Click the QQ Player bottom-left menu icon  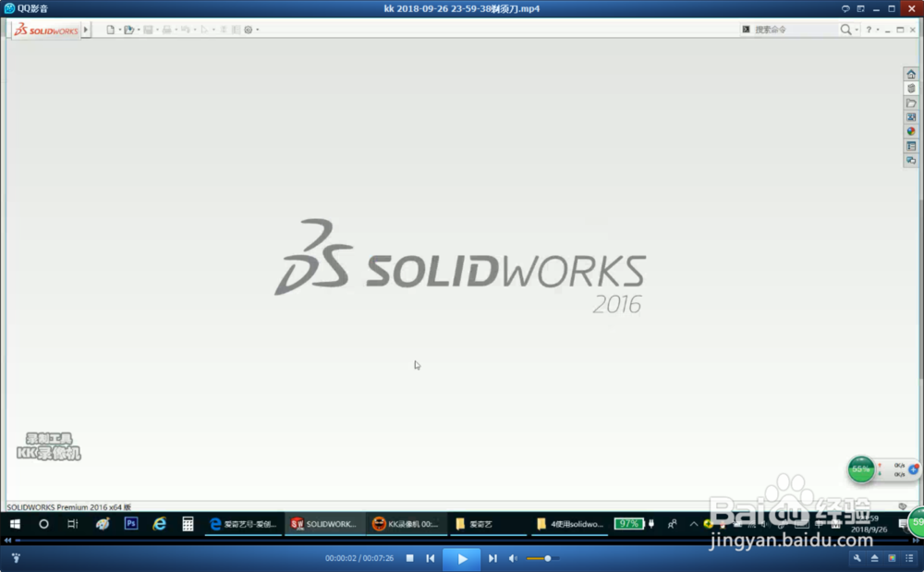click(x=16, y=558)
